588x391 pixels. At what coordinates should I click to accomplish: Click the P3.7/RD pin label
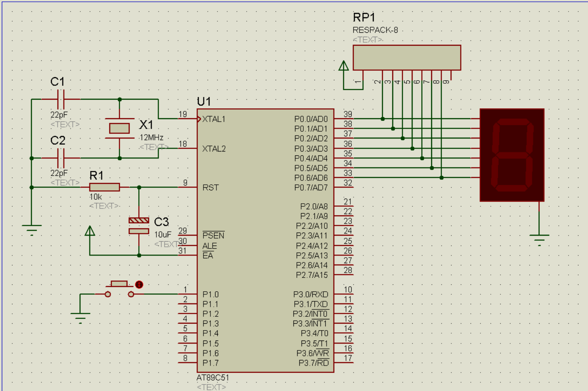point(314,363)
